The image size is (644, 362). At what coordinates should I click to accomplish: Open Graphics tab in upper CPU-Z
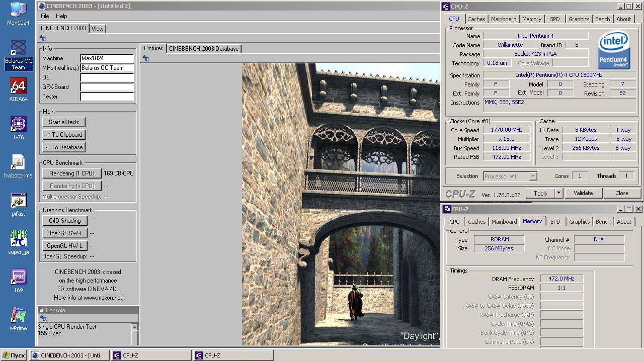[x=579, y=19]
